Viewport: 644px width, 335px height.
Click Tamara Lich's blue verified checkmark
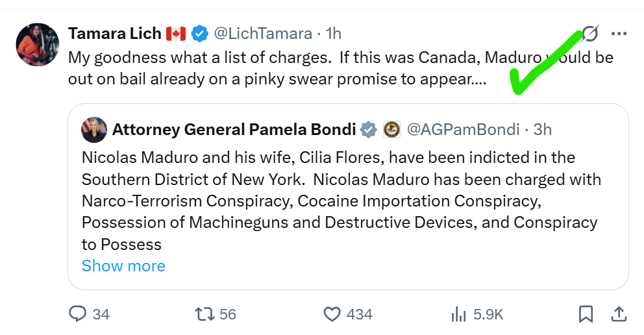[199, 33]
